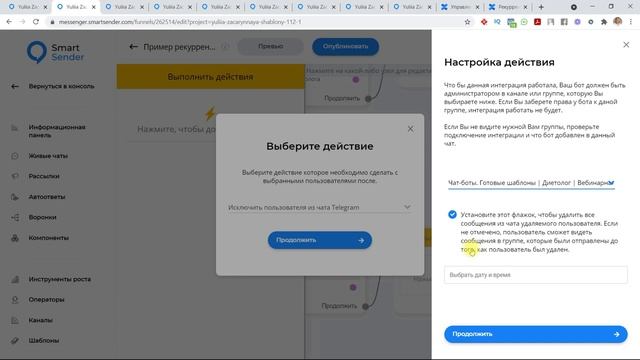Click browser forward arrow
The width and height of the screenshot is (640, 360).
[22, 22]
